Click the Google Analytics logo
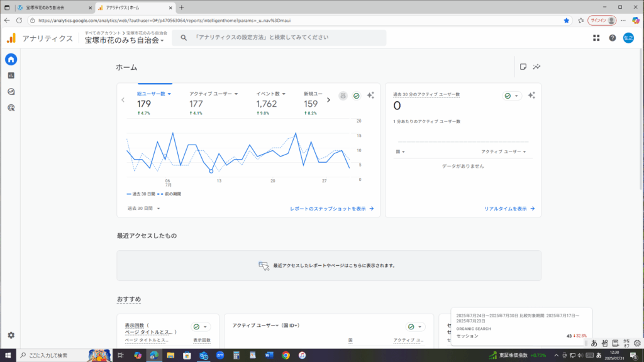The width and height of the screenshot is (644, 362). (11, 38)
